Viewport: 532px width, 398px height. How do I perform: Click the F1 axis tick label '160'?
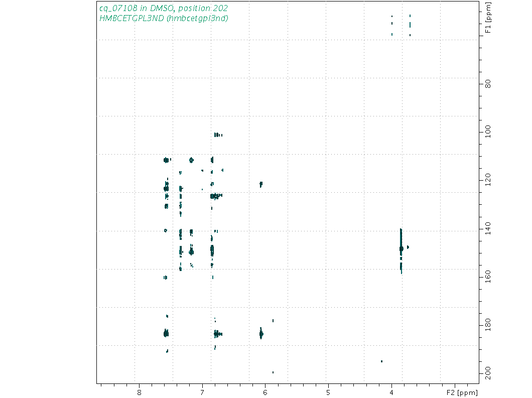488,277
